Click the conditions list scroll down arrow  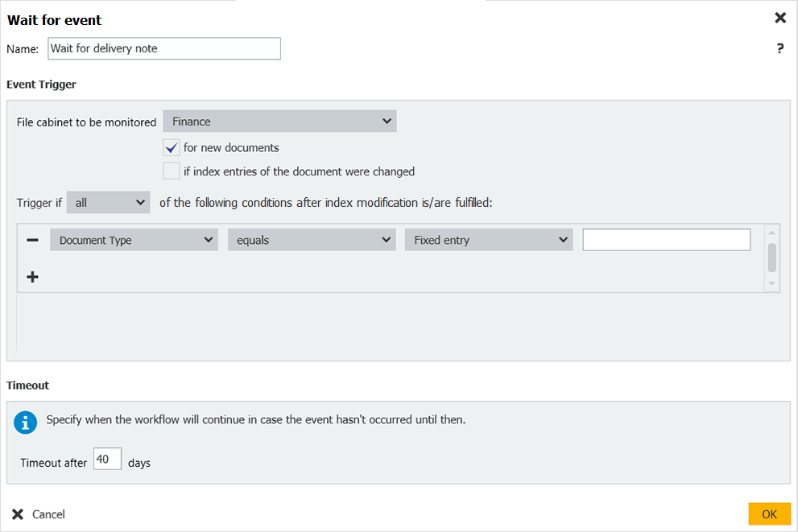[772, 283]
